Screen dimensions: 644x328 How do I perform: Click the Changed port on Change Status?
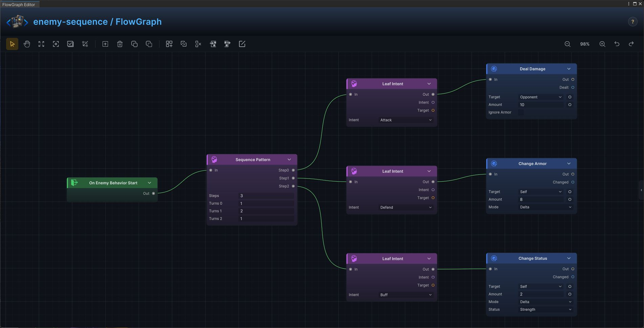[573, 277]
